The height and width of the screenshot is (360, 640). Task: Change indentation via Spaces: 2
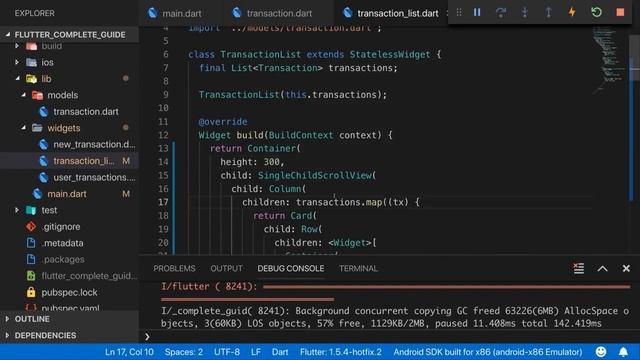184,352
